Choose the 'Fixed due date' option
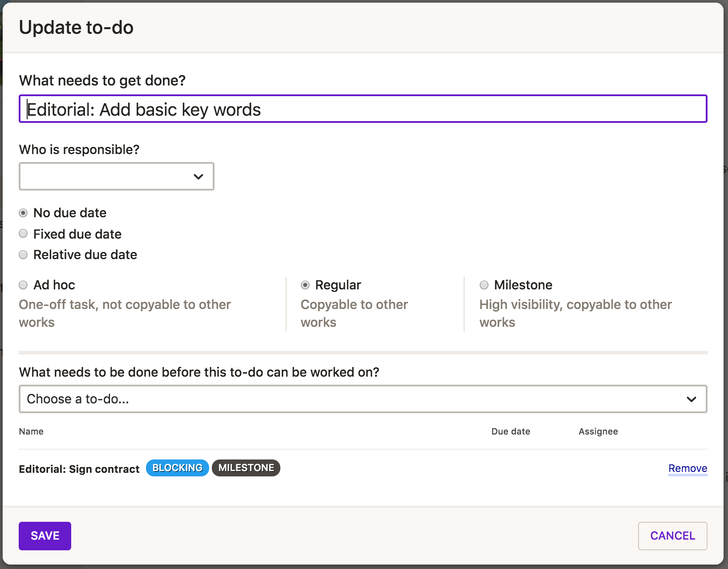Image resolution: width=728 pixels, height=569 pixels. (23, 234)
